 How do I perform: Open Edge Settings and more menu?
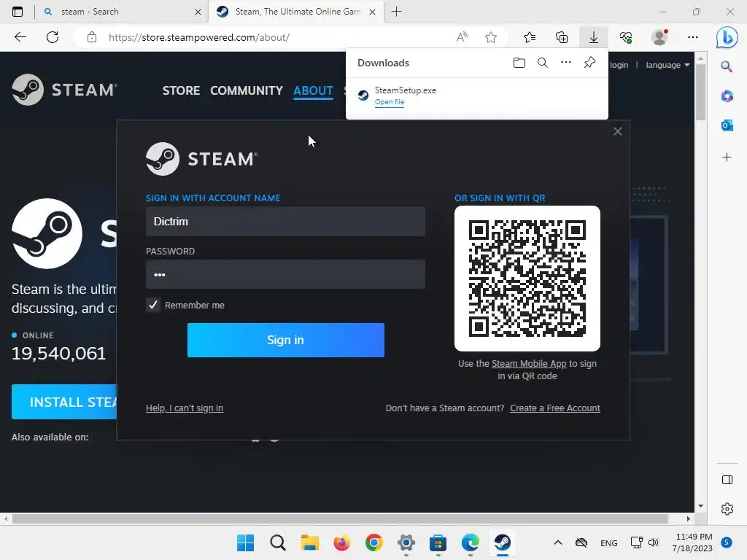(693, 37)
